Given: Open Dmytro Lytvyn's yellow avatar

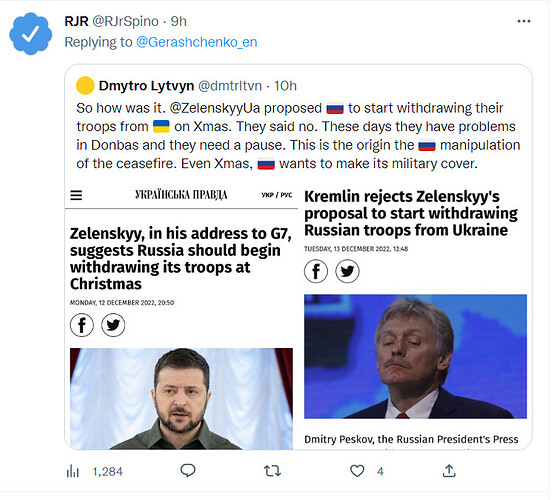Looking at the screenshot, I should [x=85, y=86].
